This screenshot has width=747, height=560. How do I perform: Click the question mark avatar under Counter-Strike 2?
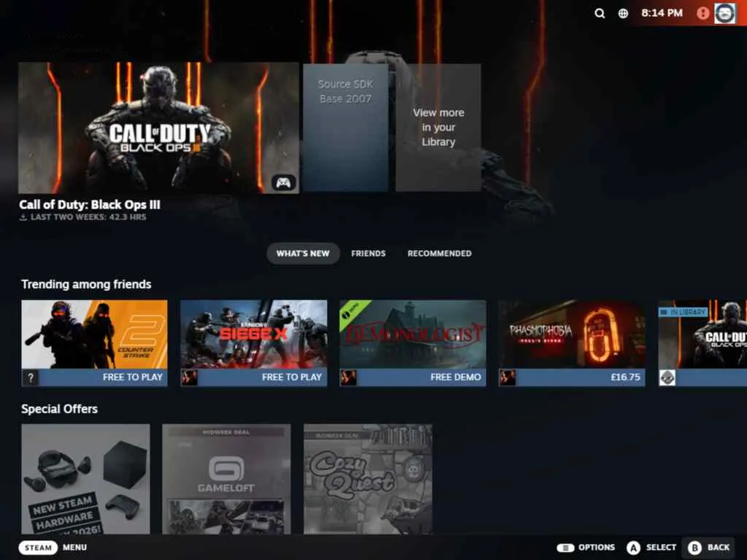[31, 378]
